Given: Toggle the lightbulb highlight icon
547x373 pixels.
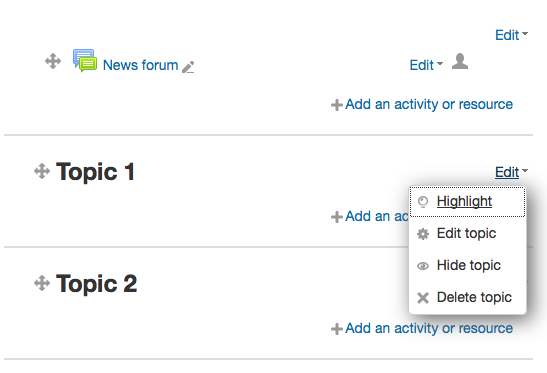Looking at the screenshot, I should tap(423, 202).
